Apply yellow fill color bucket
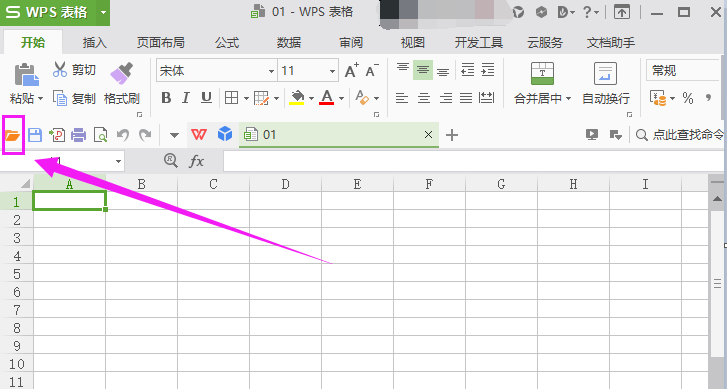Image resolution: width=727 pixels, height=389 pixels. click(297, 98)
